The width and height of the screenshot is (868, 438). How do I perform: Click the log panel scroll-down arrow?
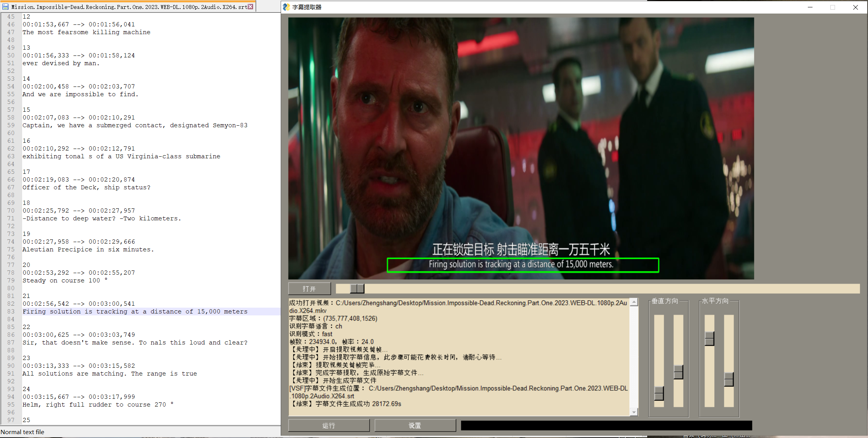[634, 412]
